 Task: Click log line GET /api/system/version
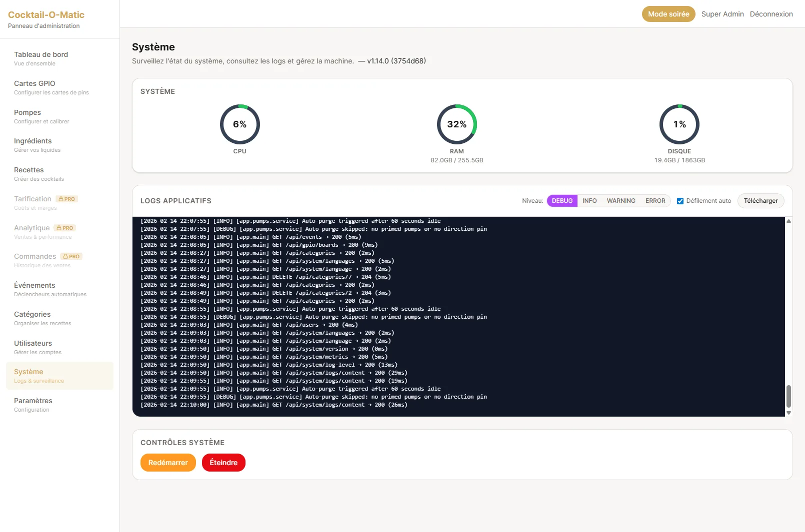click(x=264, y=349)
